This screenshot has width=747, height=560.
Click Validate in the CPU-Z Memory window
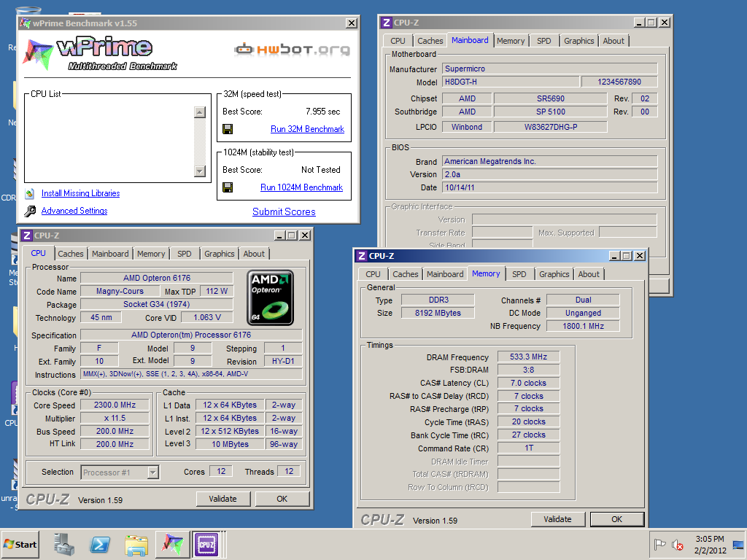click(x=557, y=519)
